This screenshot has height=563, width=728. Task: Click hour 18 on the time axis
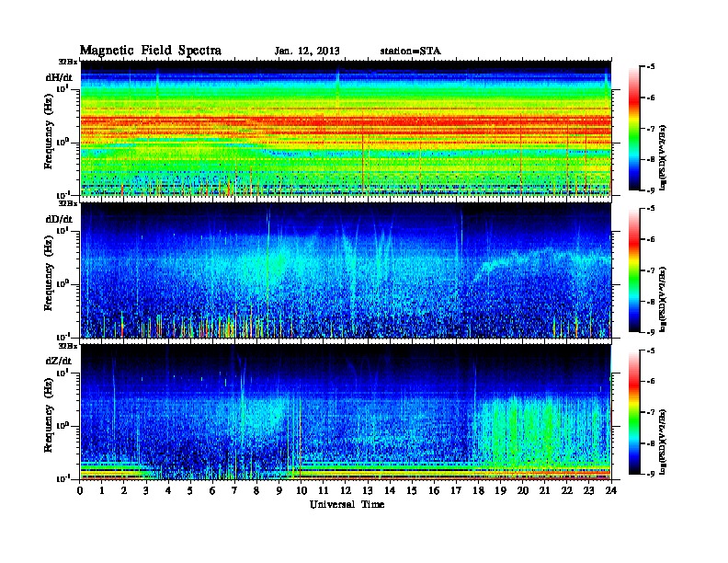pos(478,490)
